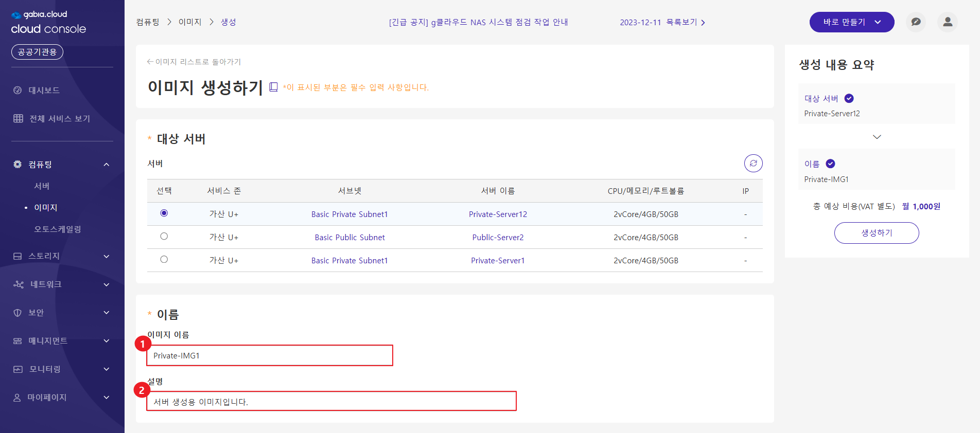Open the chat support icon
Image resolution: width=980 pixels, height=433 pixels.
916,22
